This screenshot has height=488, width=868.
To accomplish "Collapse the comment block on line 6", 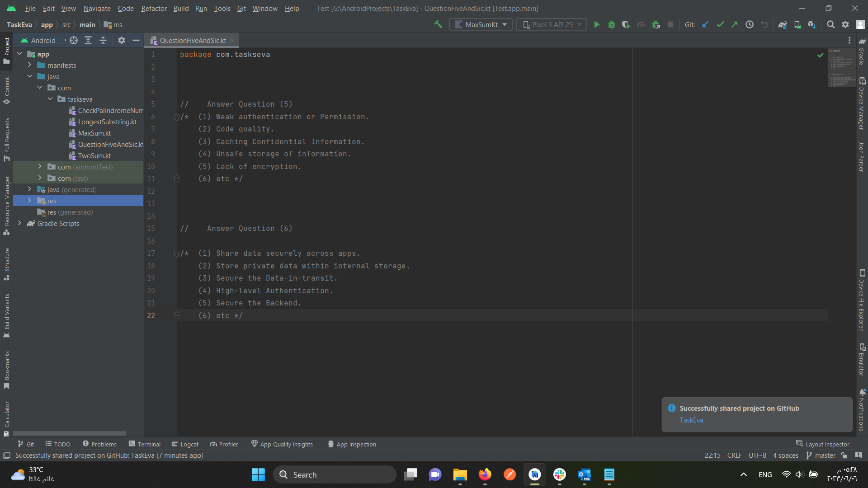I will tap(177, 117).
